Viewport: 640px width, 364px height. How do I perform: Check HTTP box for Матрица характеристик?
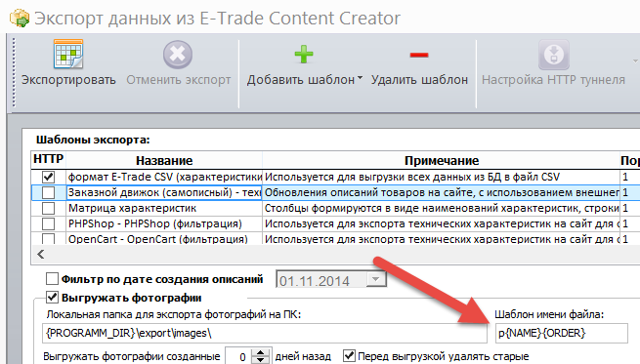coord(48,208)
